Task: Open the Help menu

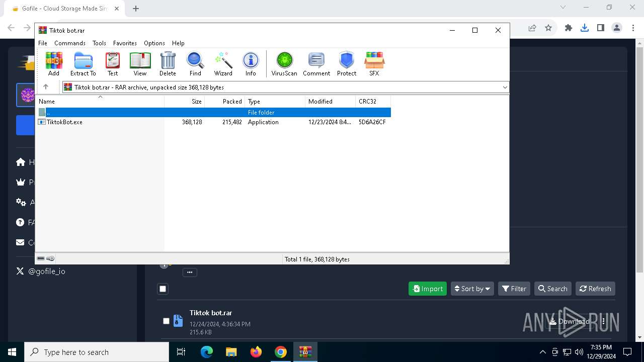Action: [178, 43]
